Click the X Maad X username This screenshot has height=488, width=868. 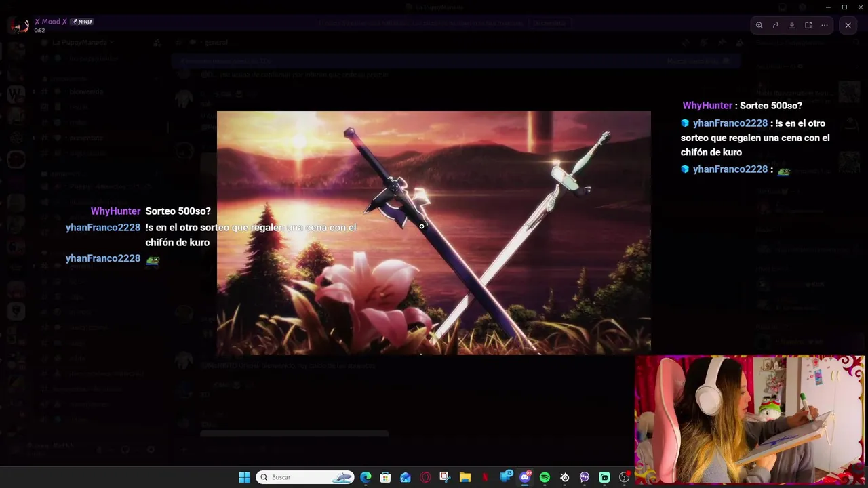pos(51,22)
